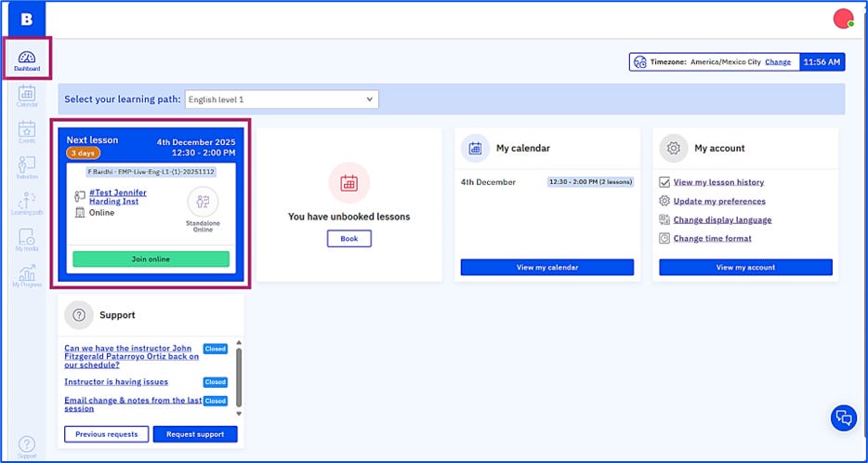868x463 pixels.
Task: Click Previous requests button
Action: point(106,434)
